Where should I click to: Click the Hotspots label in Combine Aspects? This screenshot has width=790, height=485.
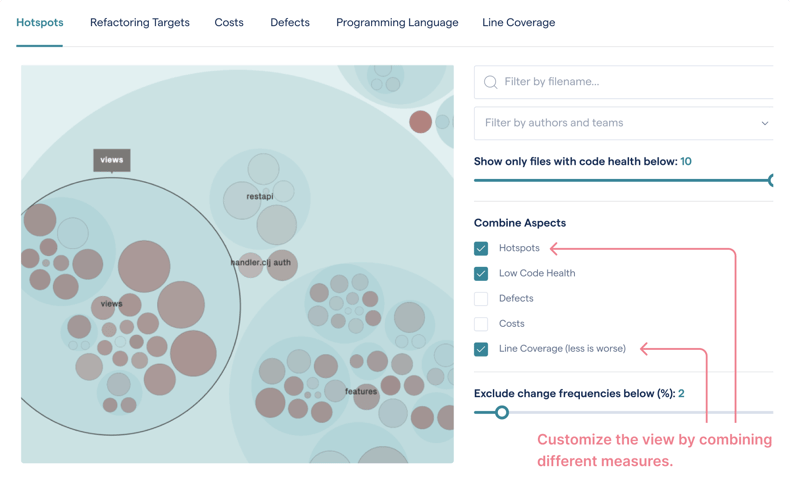coord(519,248)
